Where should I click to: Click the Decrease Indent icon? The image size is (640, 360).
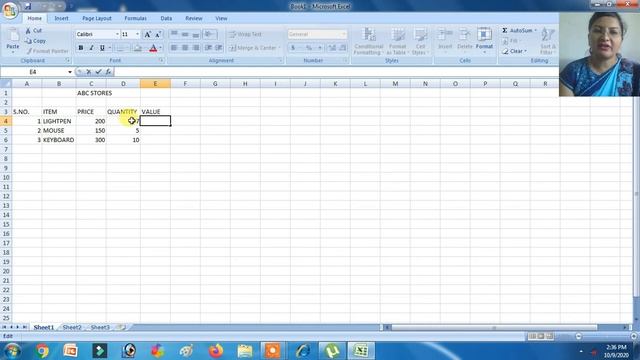[209, 48]
